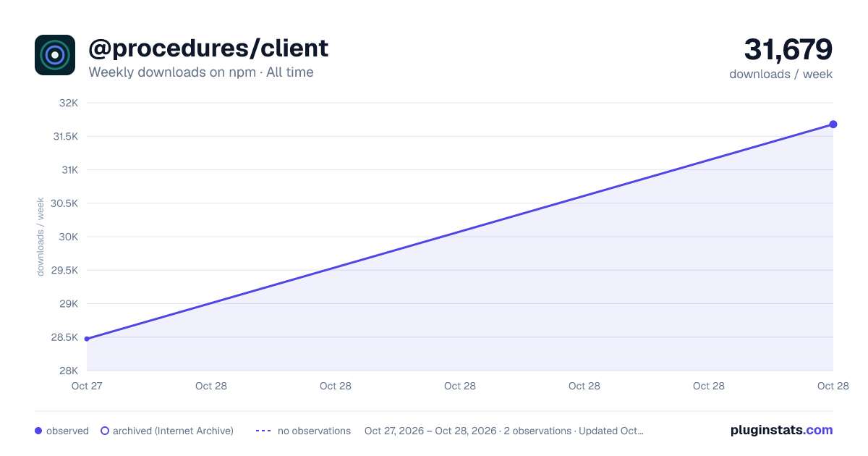
Task: Click the 30K y-axis label
Action: [x=69, y=237]
